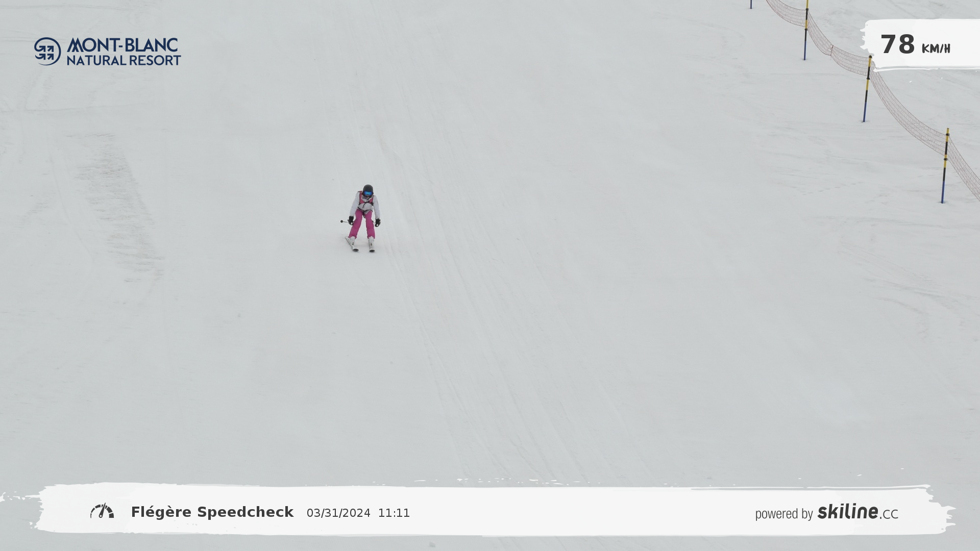
Task: Click the middle blue-yellow fence pole
Action: (867, 89)
